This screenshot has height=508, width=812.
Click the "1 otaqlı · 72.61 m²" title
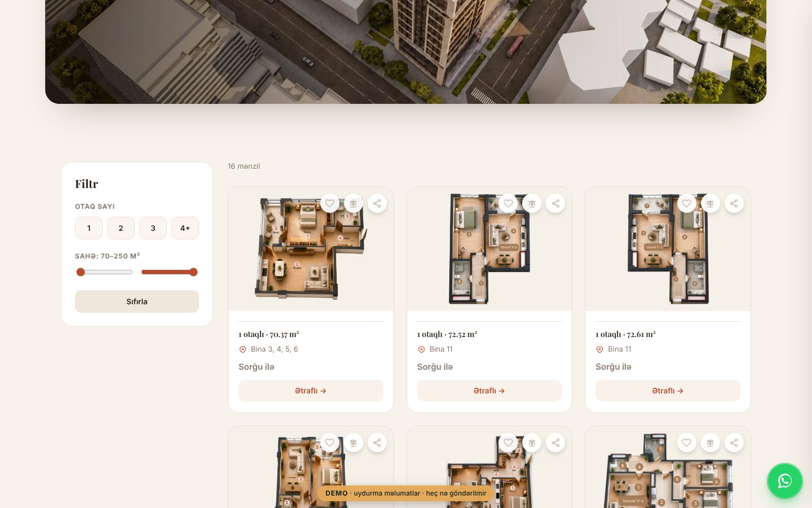tap(626, 334)
